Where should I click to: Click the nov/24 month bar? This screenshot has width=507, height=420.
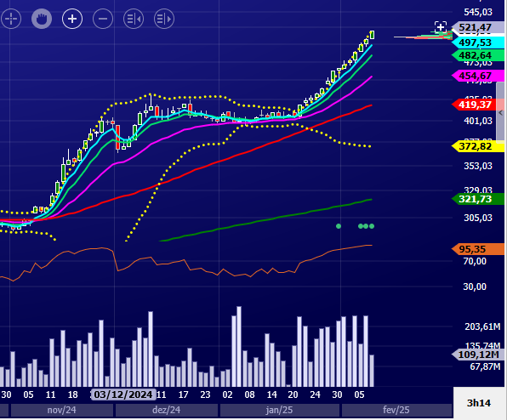point(62,410)
